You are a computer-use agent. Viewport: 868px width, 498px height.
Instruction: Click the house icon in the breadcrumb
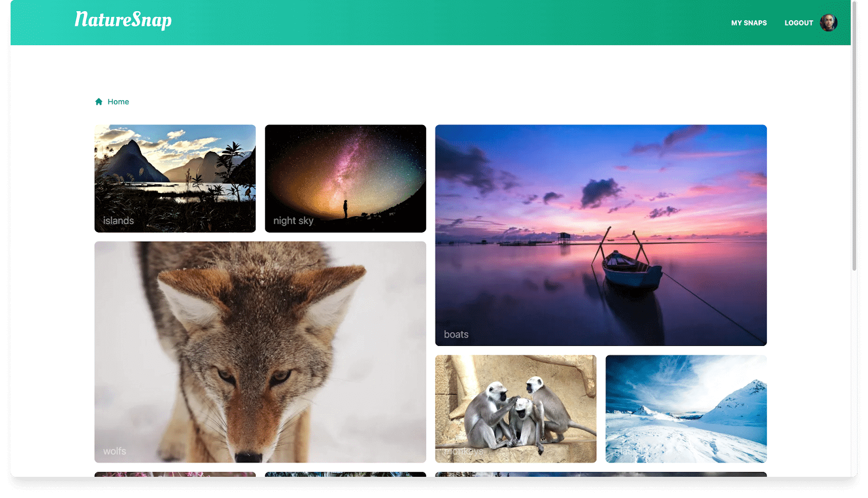pos(98,102)
